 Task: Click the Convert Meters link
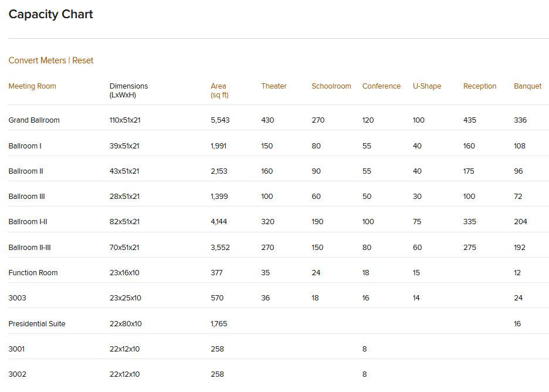click(37, 60)
